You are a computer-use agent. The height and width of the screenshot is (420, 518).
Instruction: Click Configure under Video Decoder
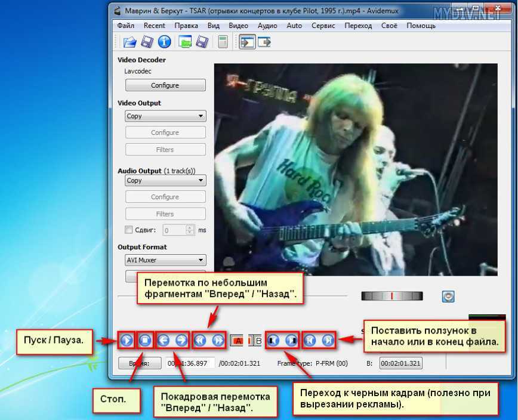click(x=165, y=85)
